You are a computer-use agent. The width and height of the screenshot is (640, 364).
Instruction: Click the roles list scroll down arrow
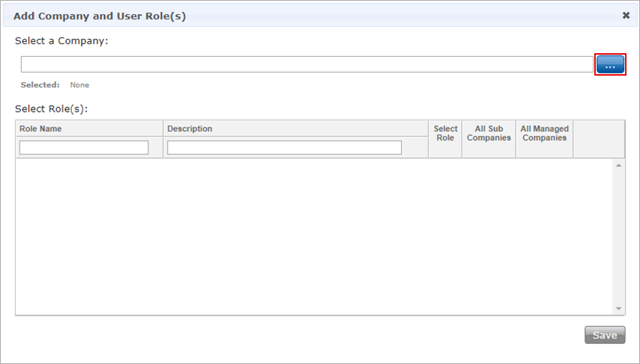619,309
